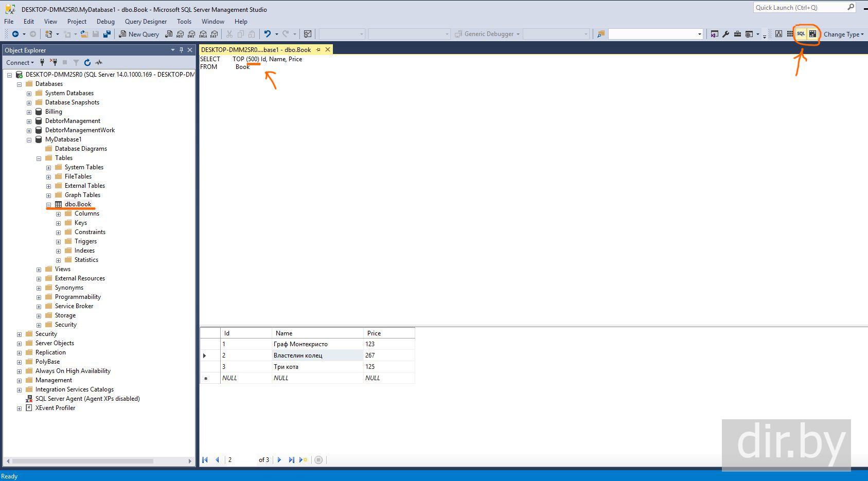
Task: Open the Change Type dropdown
Action: click(x=843, y=34)
